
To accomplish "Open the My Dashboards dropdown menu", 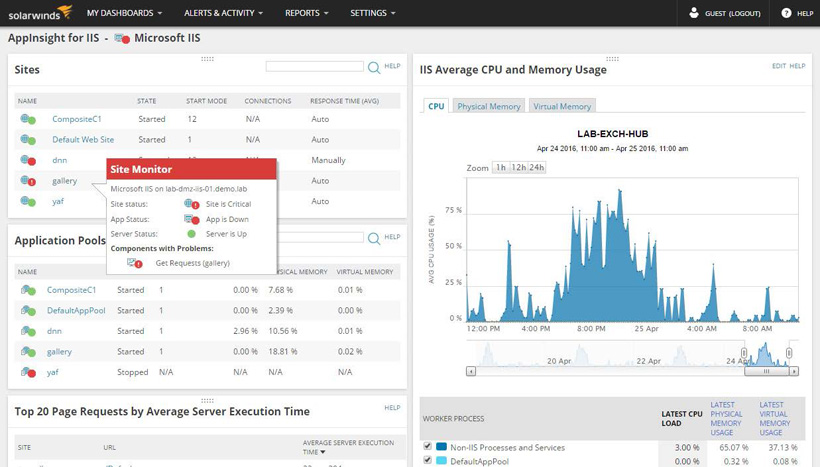I will click(x=125, y=13).
